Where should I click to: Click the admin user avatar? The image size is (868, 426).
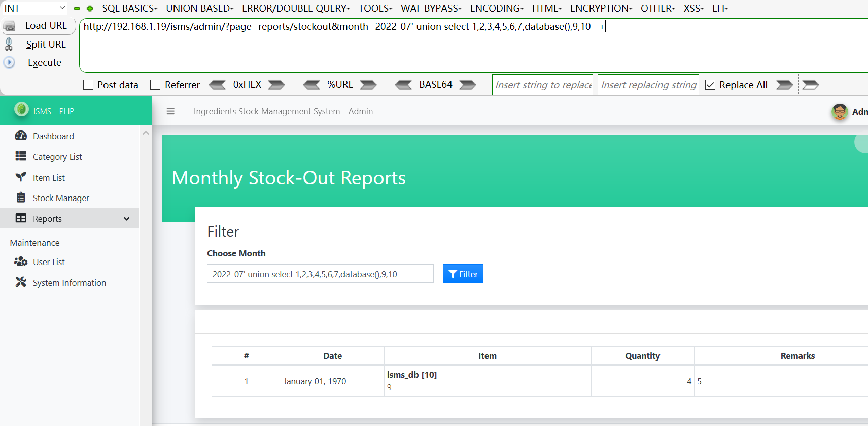pyautogui.click(x=840, y=112)
